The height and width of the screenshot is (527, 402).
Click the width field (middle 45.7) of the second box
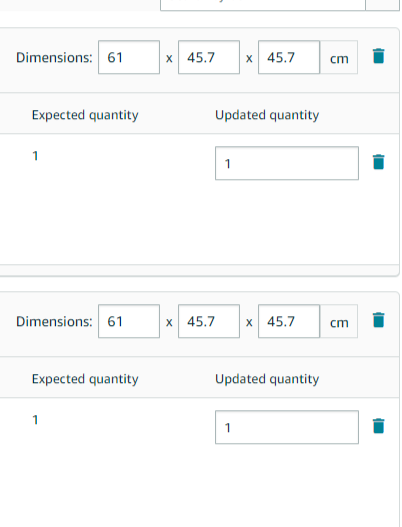click(209, 321)
